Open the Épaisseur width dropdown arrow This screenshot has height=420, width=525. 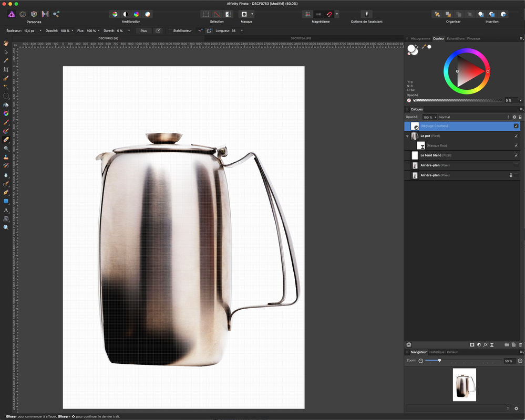[40, 31]
